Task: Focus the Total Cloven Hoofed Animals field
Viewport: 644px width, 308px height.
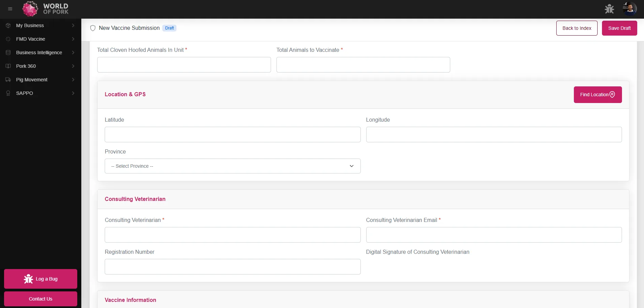Action: click(184, 65)
